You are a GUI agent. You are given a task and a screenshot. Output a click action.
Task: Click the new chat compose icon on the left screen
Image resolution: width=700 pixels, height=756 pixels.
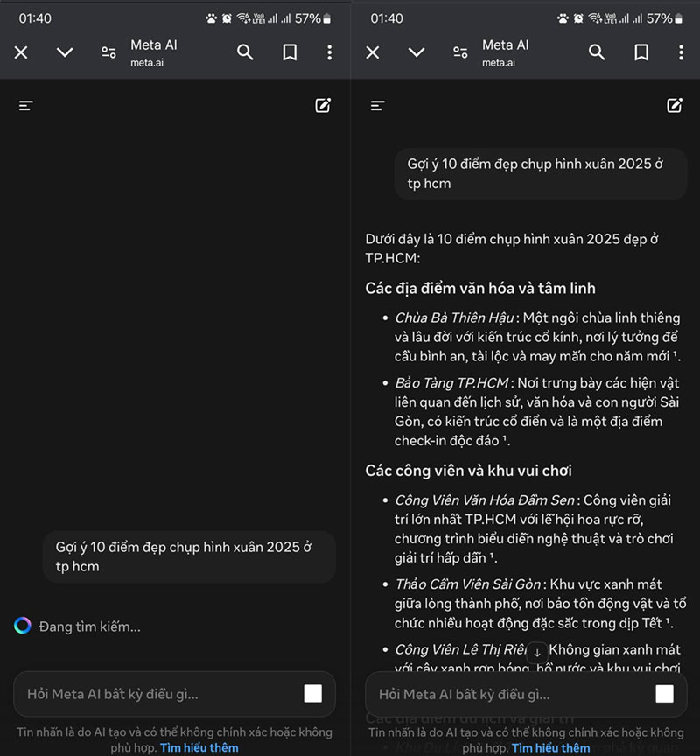click(x=323, y=106)
